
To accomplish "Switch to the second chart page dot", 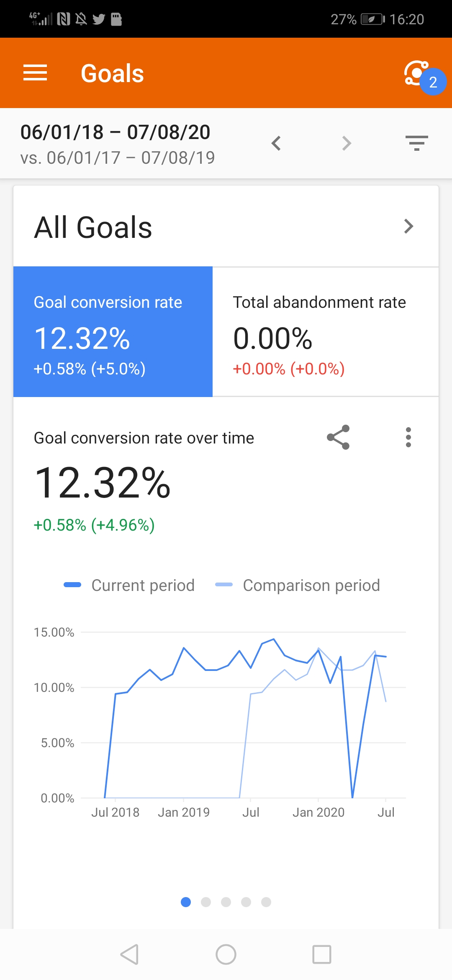I will coord(206,902).
